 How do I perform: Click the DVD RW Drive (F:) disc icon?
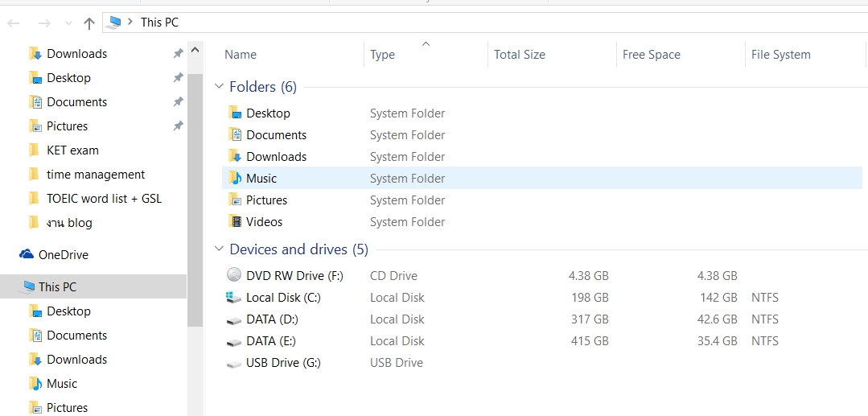(x=234, y=275)
